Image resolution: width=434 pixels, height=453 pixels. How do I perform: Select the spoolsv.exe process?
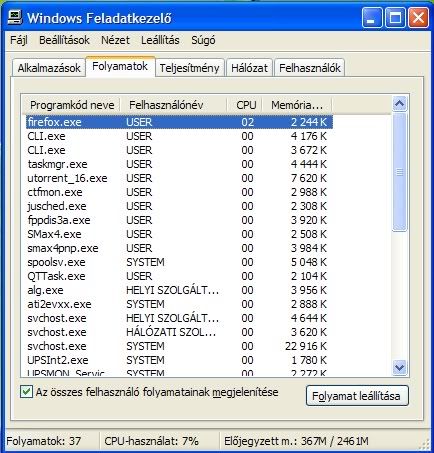[x=179, y=262]
